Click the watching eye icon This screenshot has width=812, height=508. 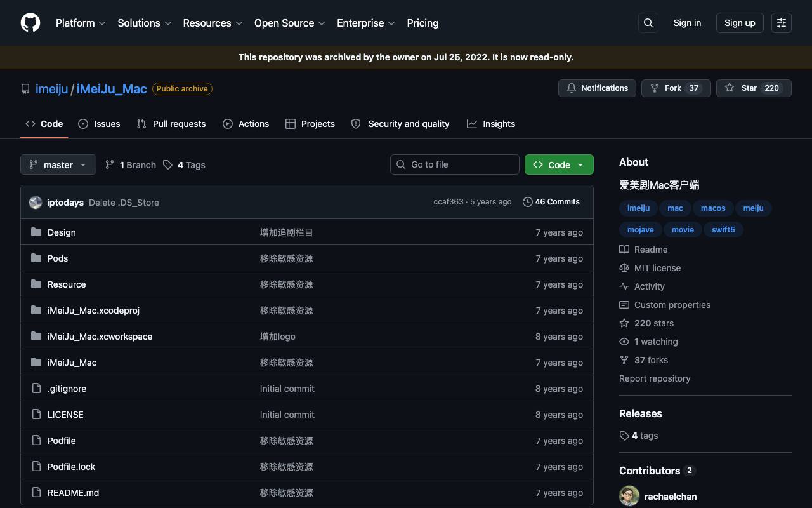click(624, 342)
